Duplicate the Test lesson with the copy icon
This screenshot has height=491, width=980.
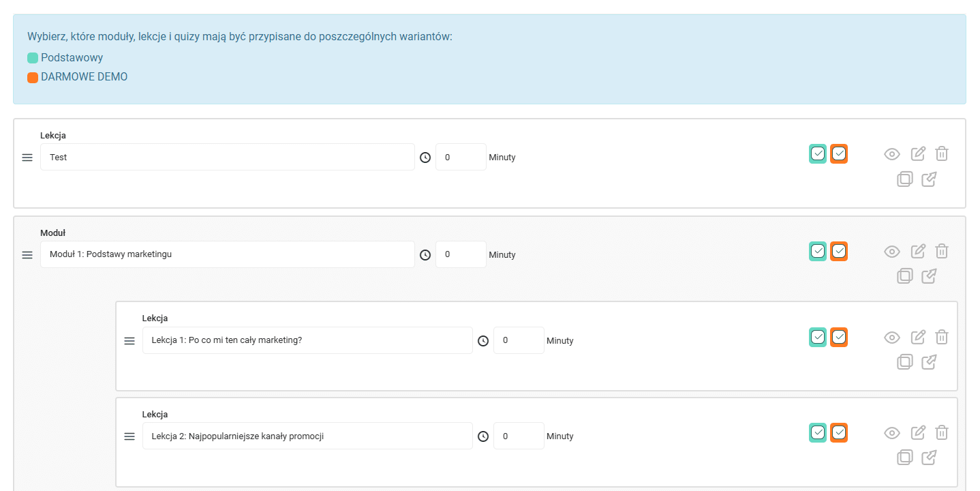click(904, 179)
